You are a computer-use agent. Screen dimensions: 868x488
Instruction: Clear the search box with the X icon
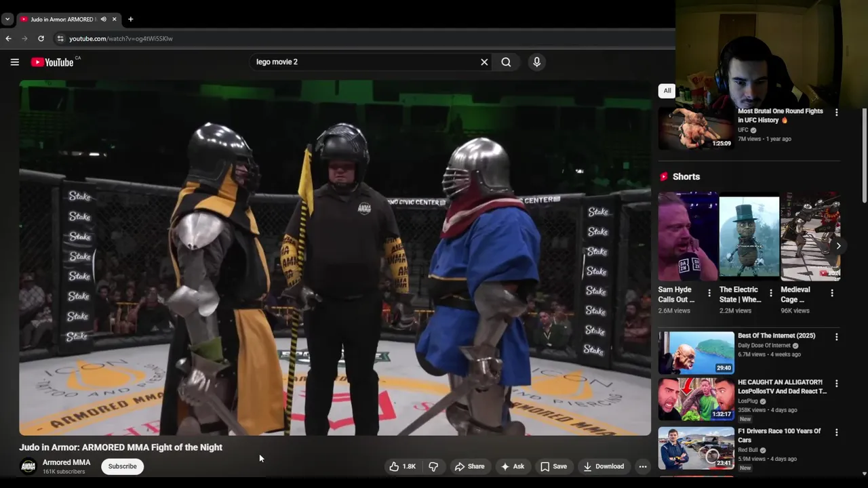click(484, 62)
